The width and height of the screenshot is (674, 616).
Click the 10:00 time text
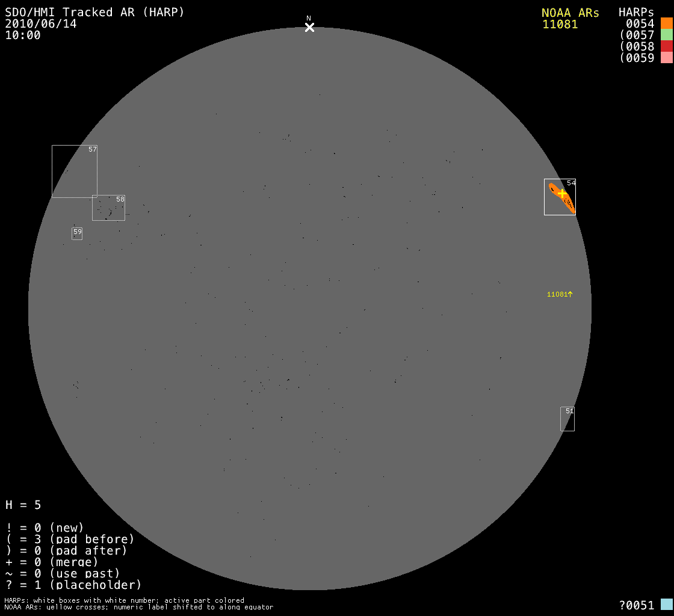click(23, 35)
